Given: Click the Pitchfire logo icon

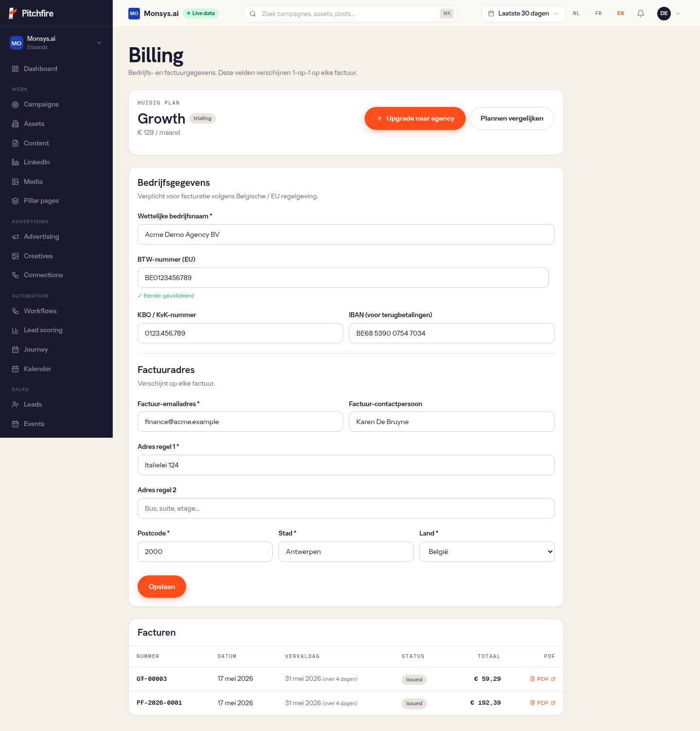Looking at the screenshot, I should point(13,13).
